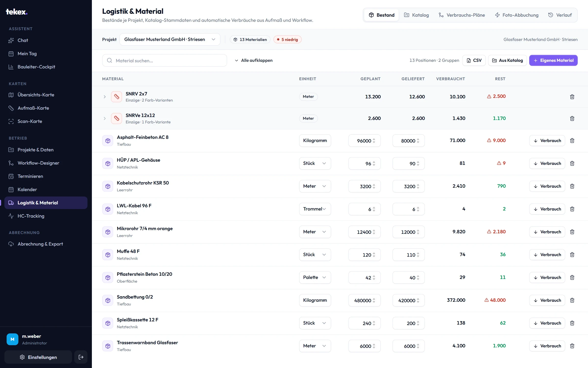Screen dimensions: 588x368
Task: Delete Trassenwarnband Glasfaser row
Action: [572, 346]
